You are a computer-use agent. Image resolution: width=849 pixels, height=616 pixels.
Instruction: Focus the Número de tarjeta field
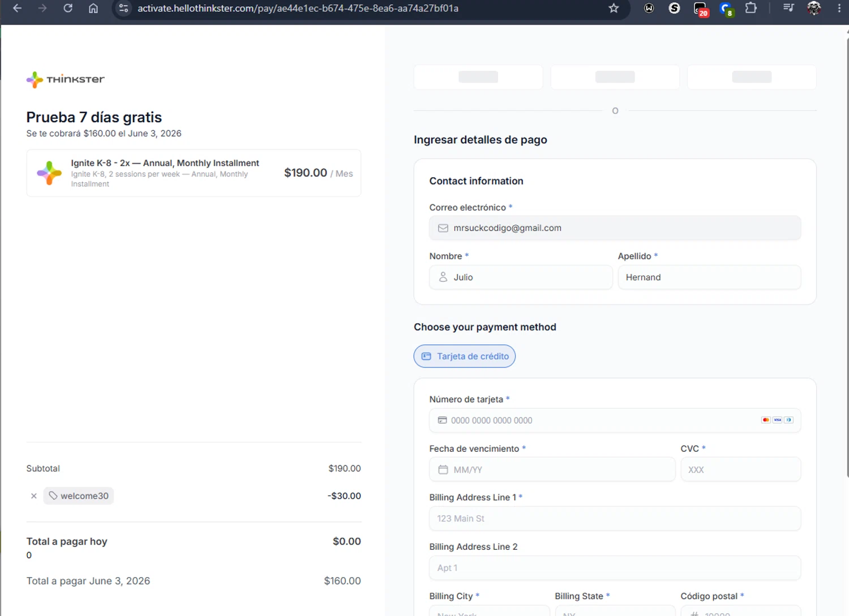click(615, 420)
